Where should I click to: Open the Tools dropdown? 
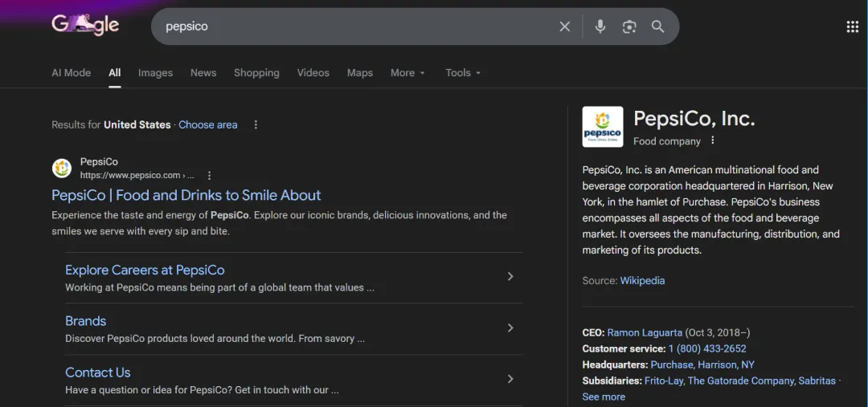click(464, 73)
